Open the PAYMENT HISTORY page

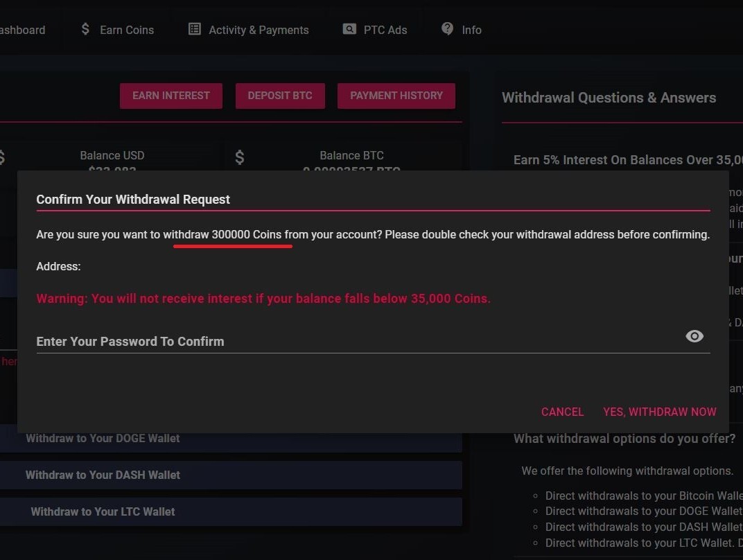[396, 96]
